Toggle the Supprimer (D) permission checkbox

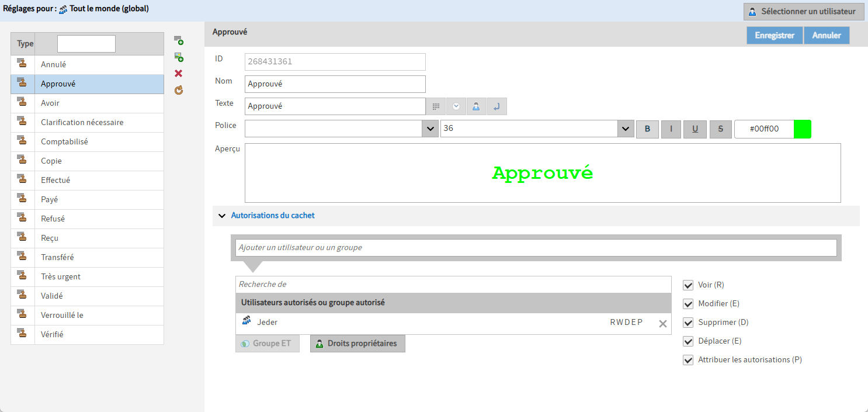point(688,323)
